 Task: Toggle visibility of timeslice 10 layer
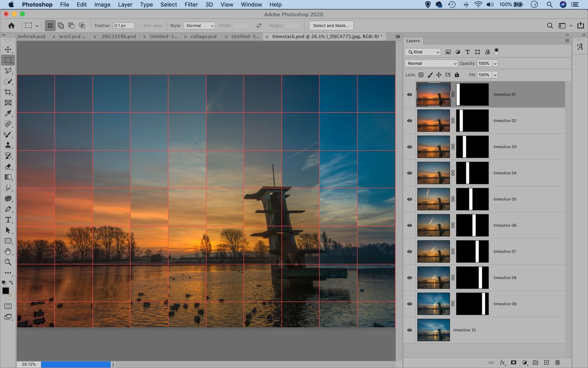pos(410,330)
